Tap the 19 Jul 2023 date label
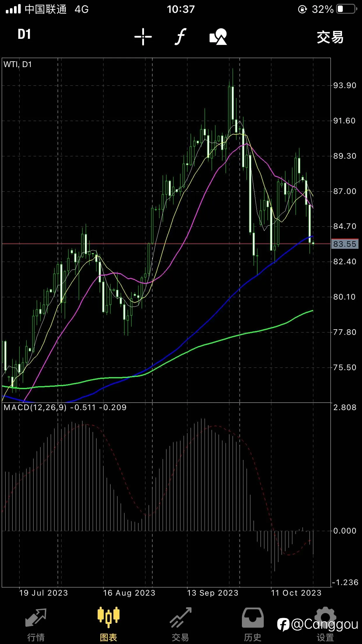 (x=43, y=593)
